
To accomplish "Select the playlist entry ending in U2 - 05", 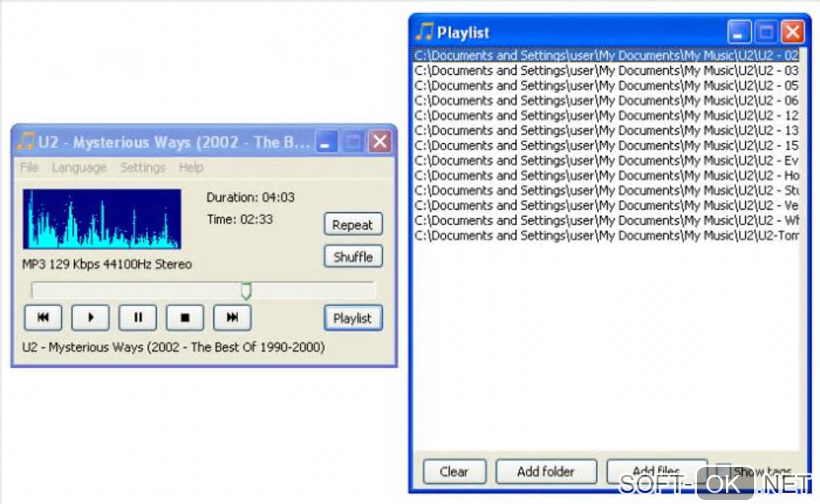I will [606, 85].
